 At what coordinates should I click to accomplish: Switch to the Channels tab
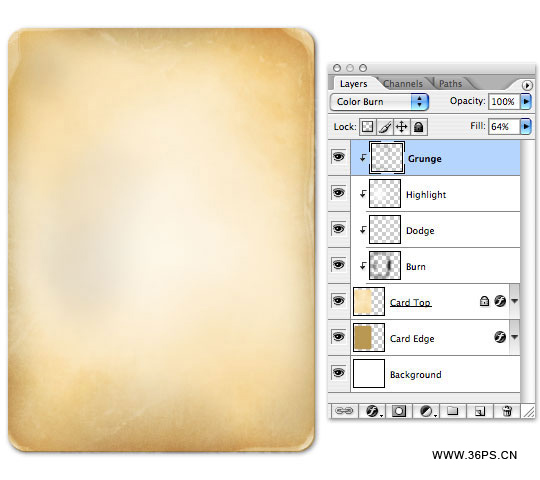(403, 84)
